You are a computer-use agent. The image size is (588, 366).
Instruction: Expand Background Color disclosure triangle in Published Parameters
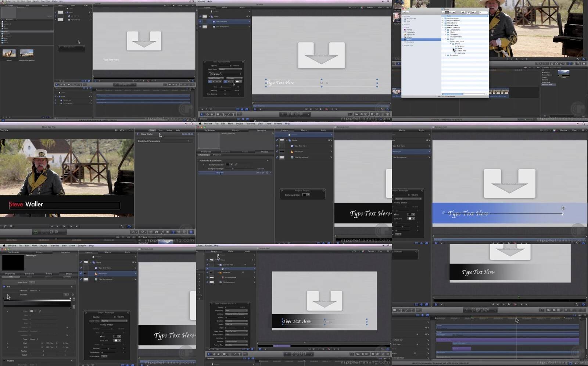click(203, 164)
